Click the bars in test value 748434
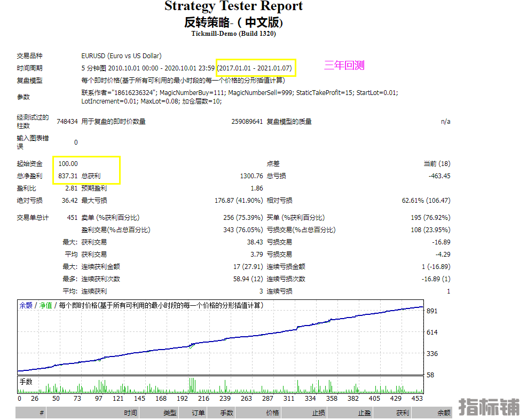Screen dimensions: 527x420 pos(67,122)
